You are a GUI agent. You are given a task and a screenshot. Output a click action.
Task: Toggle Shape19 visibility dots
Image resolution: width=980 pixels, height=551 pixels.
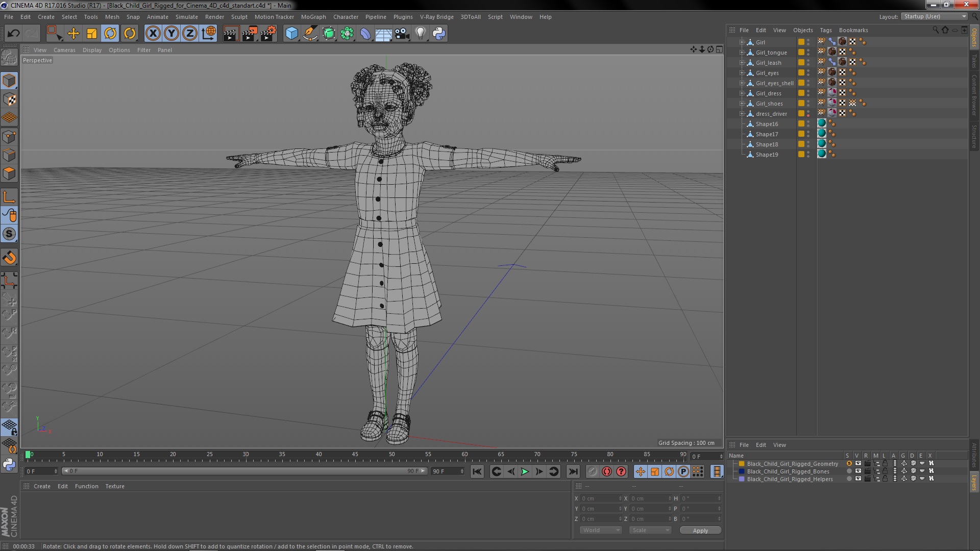808,155
